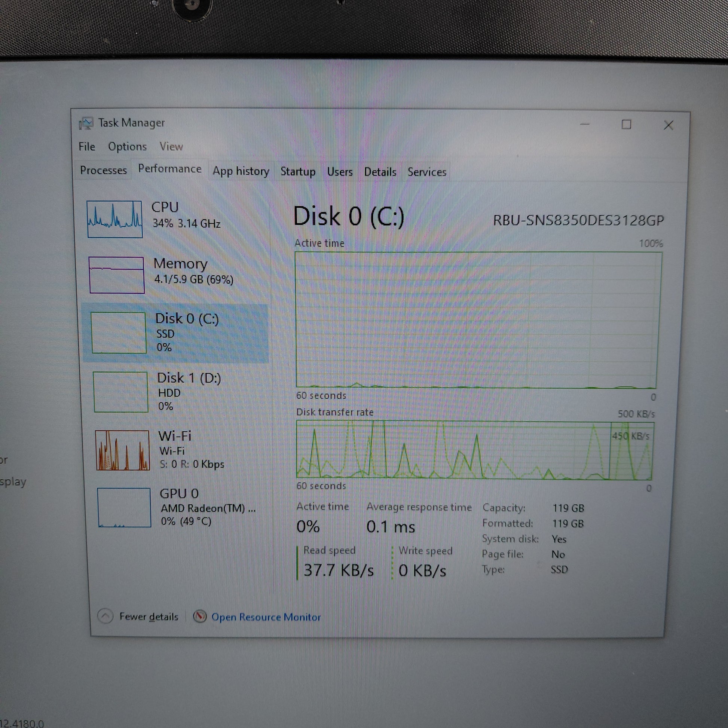The width and height of the screenshot is (728, 728).
Task: Collapse view with Fewer details arrow icon
Action: [x=105, y=616]
